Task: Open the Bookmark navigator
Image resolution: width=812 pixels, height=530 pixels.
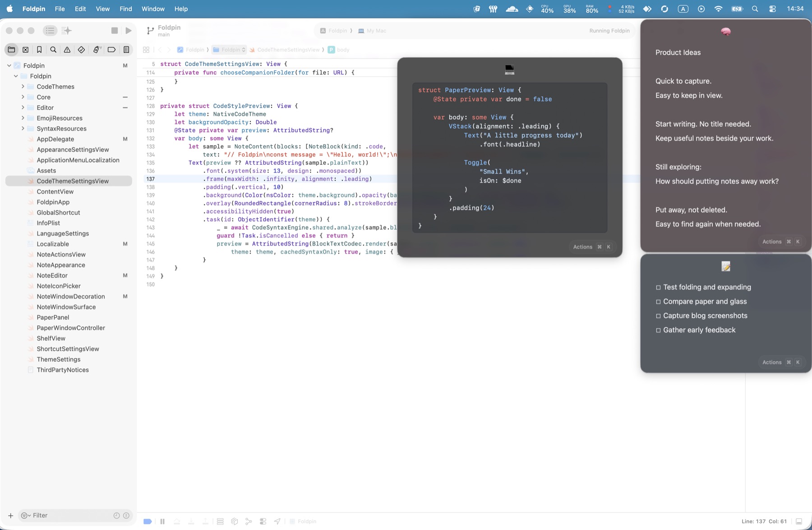Action: 39,50
